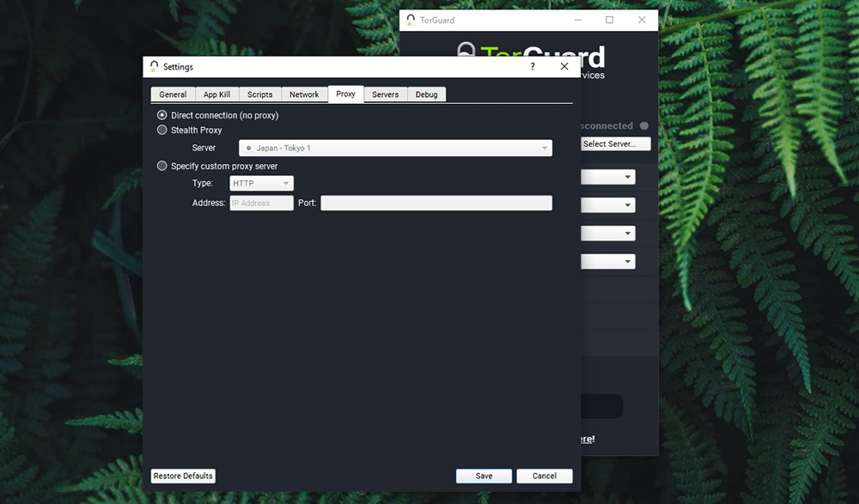Open the Debug tab
This screenshot has width=859, height=504.
426,94
